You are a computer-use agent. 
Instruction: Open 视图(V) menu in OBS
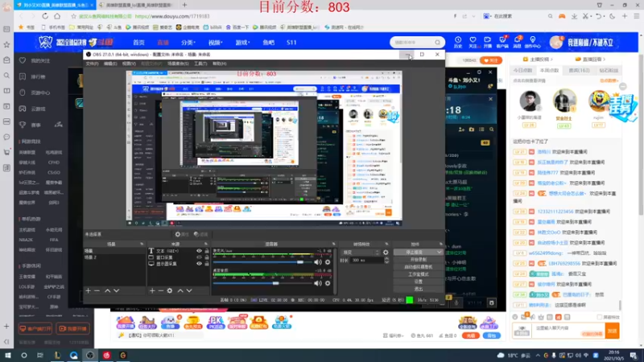[x=129, y=64]
